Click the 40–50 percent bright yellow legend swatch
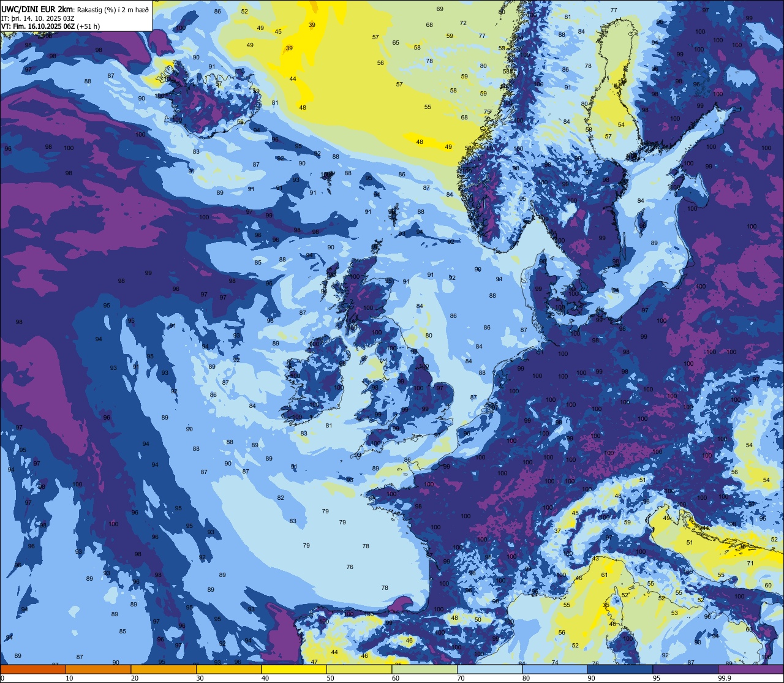The height and width of the screenshot is (683, 784). point(294,669)
